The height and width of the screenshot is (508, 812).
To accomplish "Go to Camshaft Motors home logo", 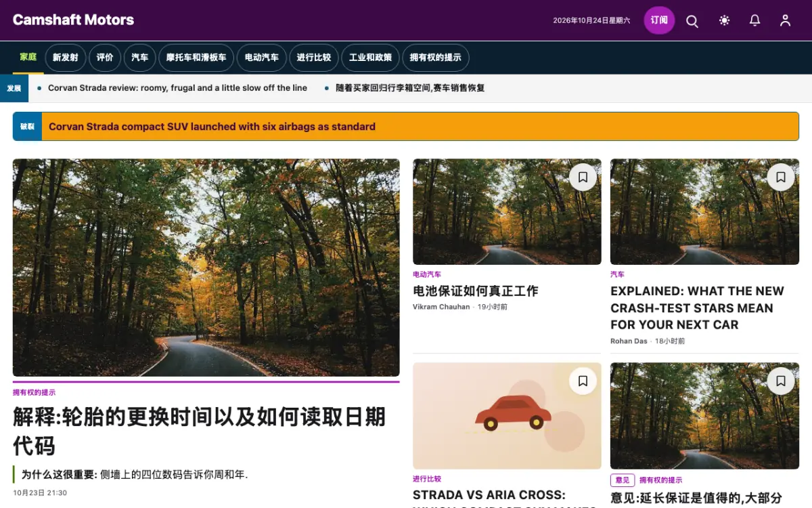I will (73, 20).
